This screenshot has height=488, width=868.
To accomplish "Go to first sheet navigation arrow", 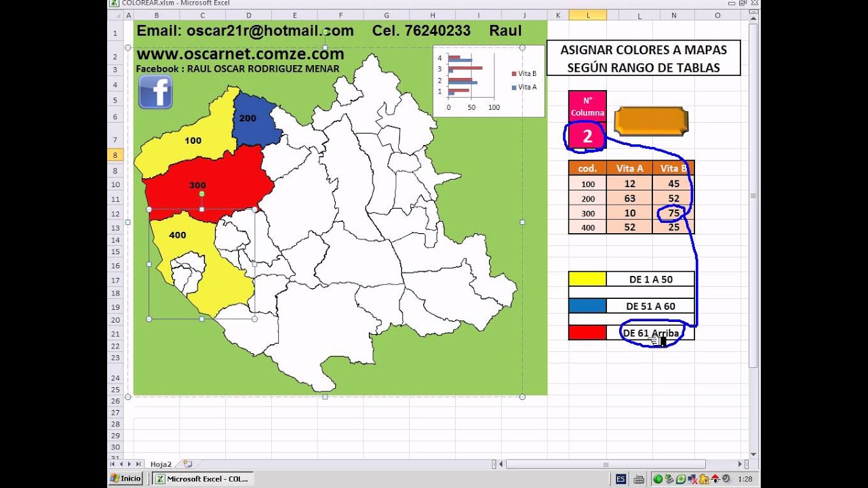I will coord(114,464).
